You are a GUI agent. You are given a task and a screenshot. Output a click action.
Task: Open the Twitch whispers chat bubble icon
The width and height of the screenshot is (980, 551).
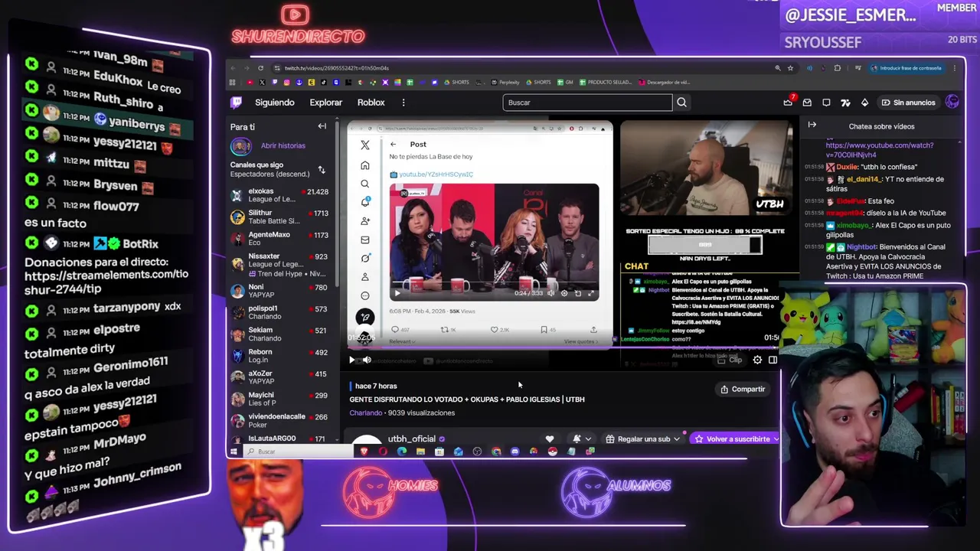(x=826, y=103)
